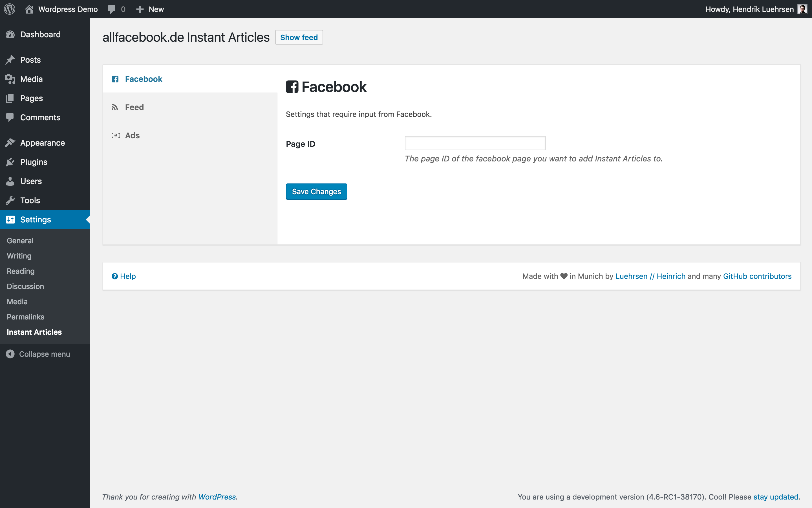Click the Media library icon in sidebar

click(10, 79)
